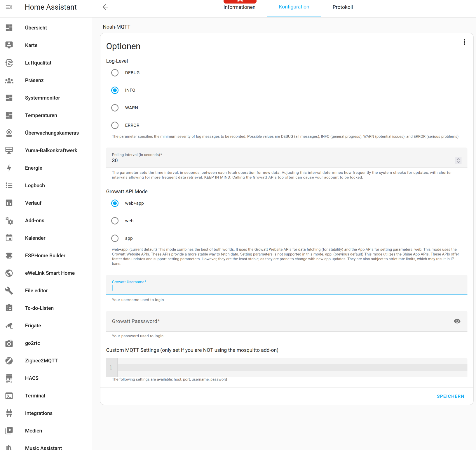Open the Optionen three-dot overflow menu

pos(464,42)
